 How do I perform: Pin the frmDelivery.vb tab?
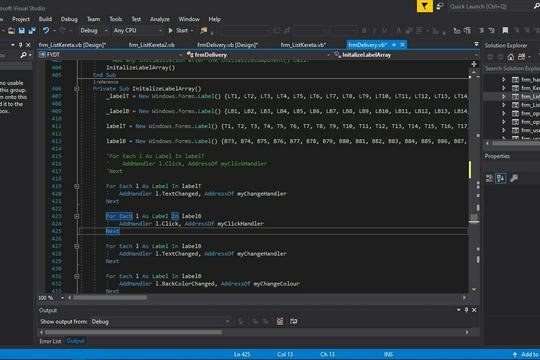tap(394, 45)
